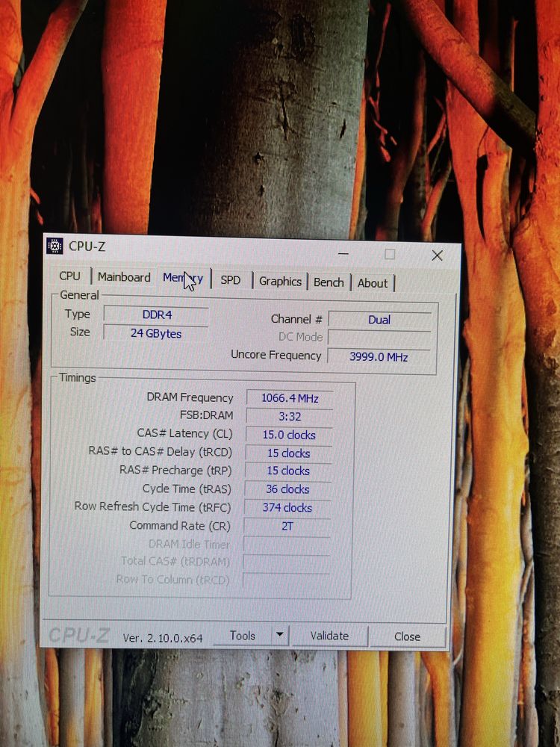Open the Bench tab

(x=329, y=282)
